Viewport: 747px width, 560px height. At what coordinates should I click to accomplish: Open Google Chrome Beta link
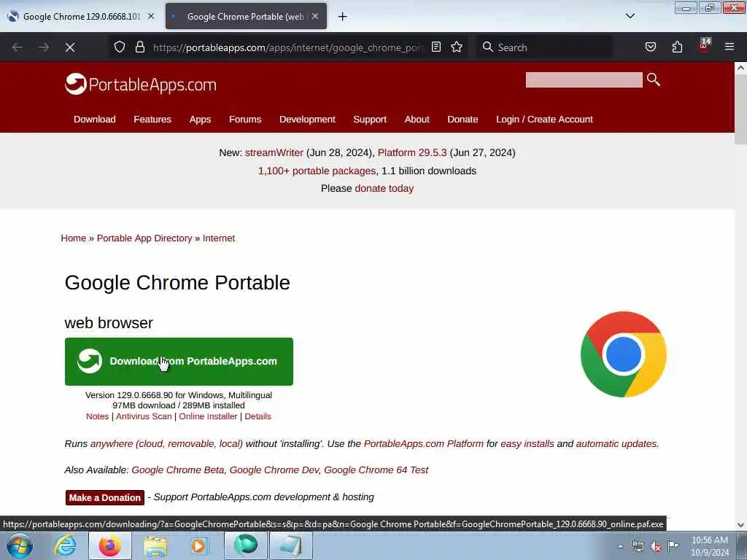click(178, 470)
